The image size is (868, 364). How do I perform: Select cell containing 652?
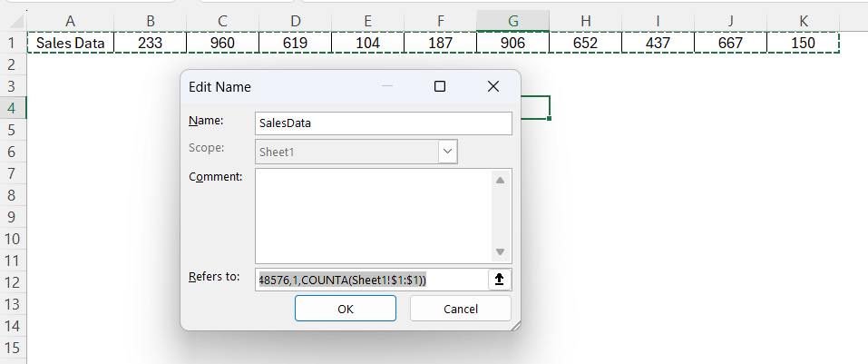pyautogui.click(x=585, y=43)
